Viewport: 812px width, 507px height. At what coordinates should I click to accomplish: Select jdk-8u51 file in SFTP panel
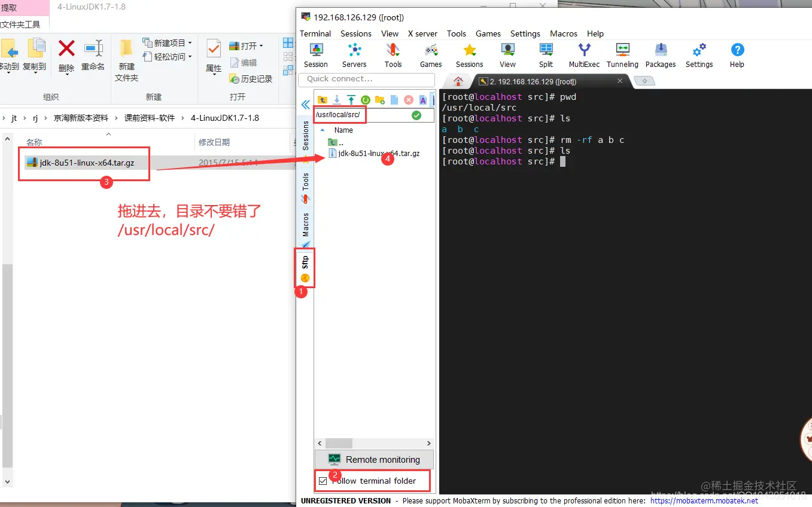[374, 154]
